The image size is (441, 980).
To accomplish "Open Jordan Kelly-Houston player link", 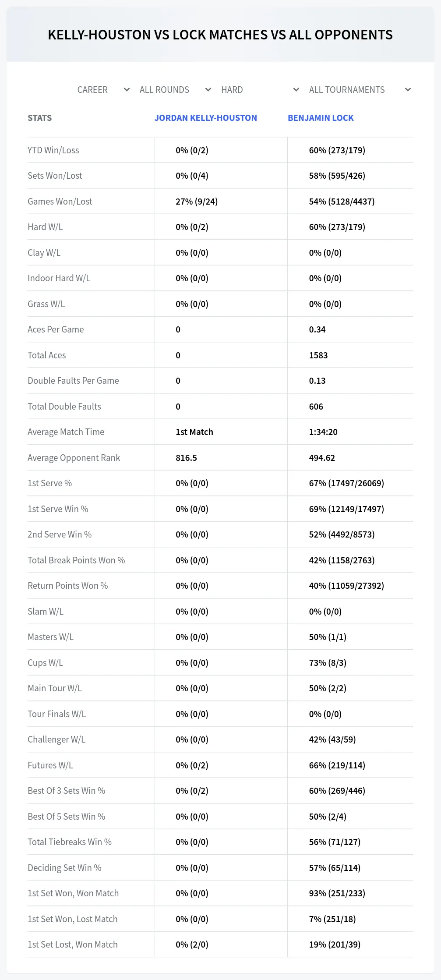I will click(x=205, y=118).
